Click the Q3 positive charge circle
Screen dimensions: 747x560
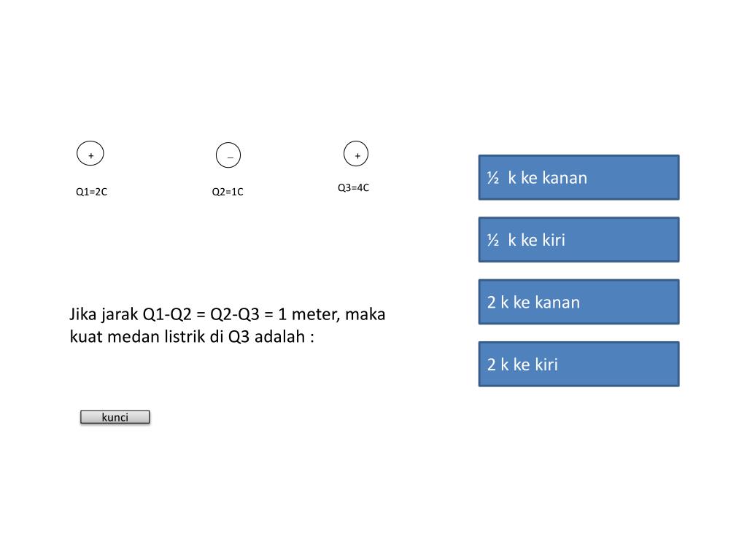pyautogui.click(x=356, y=154)
